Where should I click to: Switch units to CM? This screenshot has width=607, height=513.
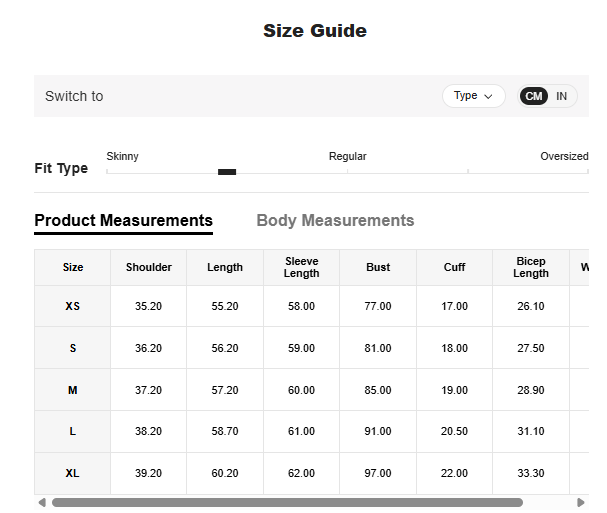pos(534,96)
